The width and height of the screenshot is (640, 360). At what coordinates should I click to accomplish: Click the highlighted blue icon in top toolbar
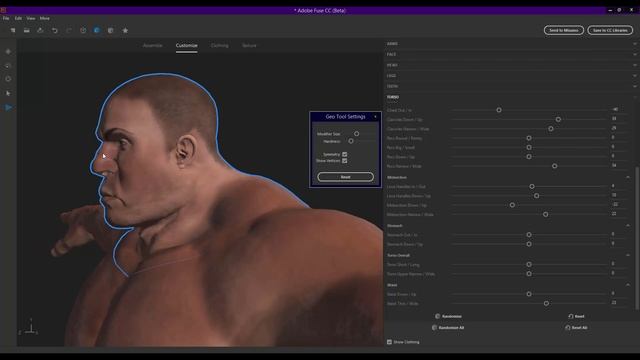click(97, 31)
